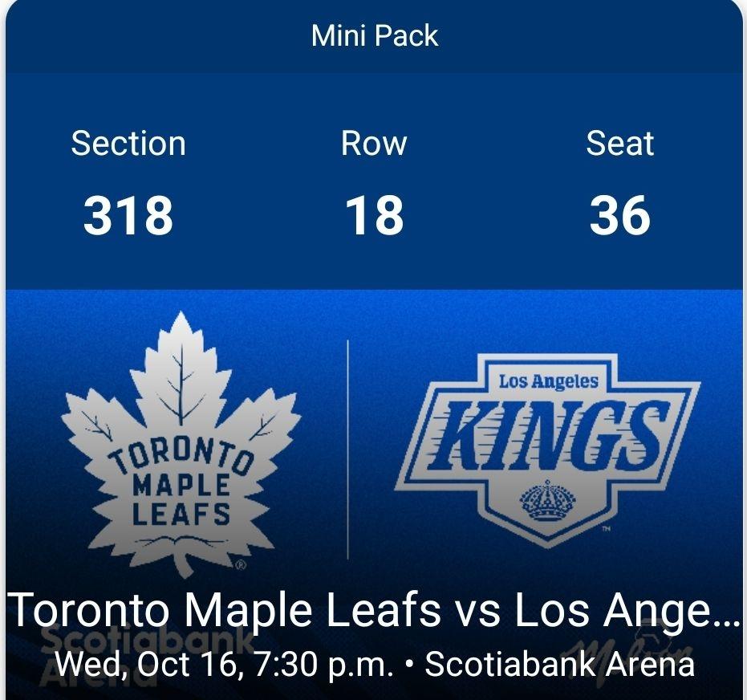
Task: Click the crown emblem in Kings logo
Action: [x=548, y=503]
